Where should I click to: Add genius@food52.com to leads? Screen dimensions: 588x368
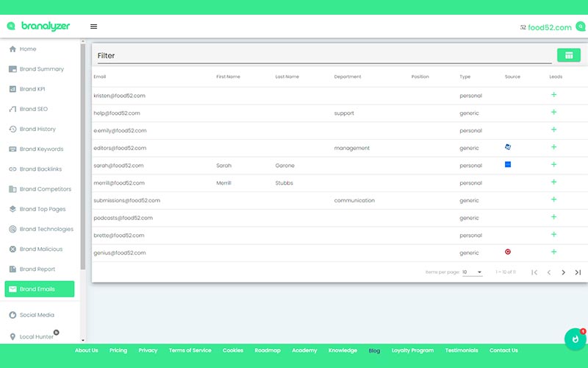(x=553, y=252)
